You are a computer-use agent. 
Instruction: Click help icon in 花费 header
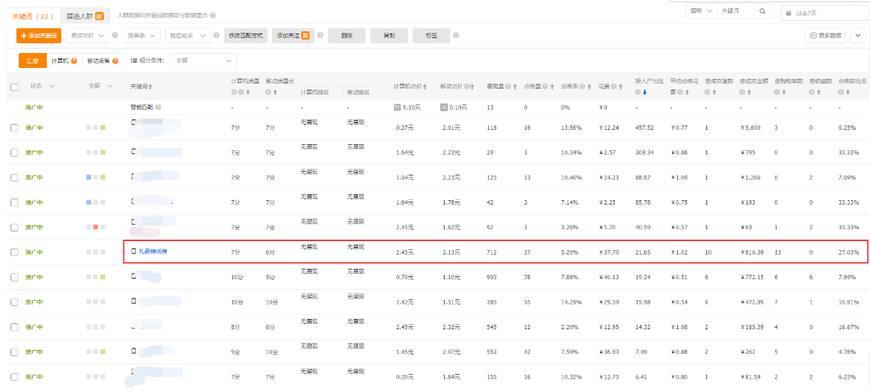coord(614,87)
